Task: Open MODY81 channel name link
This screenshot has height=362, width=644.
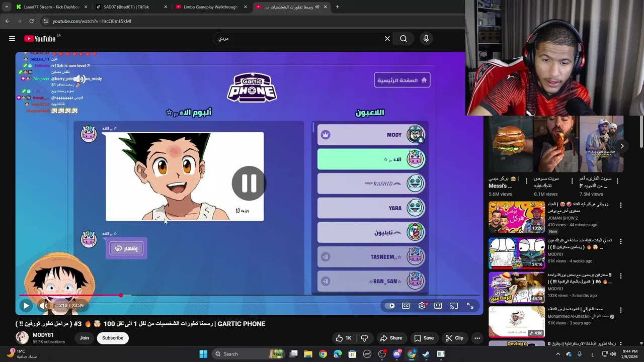Action: [43, 335]
